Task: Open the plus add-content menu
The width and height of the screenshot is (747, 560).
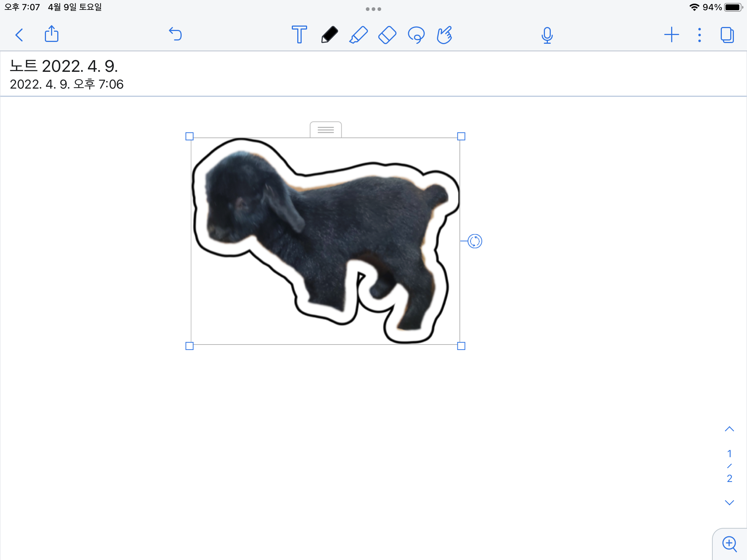Action: pos(671,35)
